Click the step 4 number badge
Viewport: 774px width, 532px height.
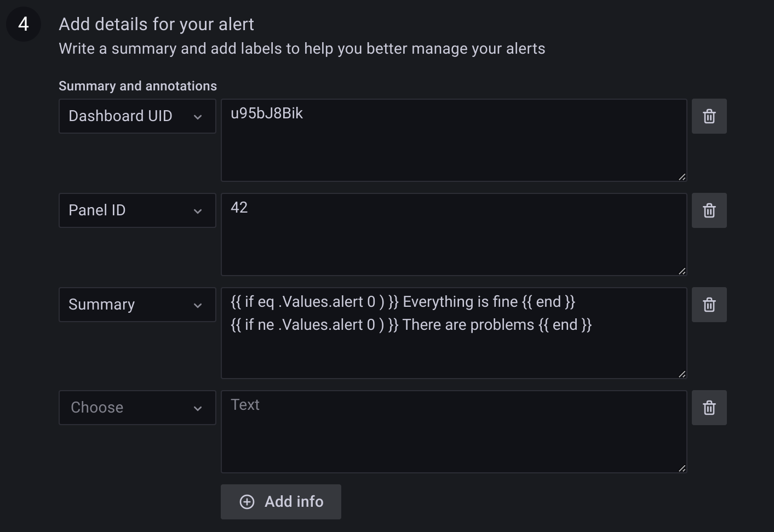coord(24,24)
